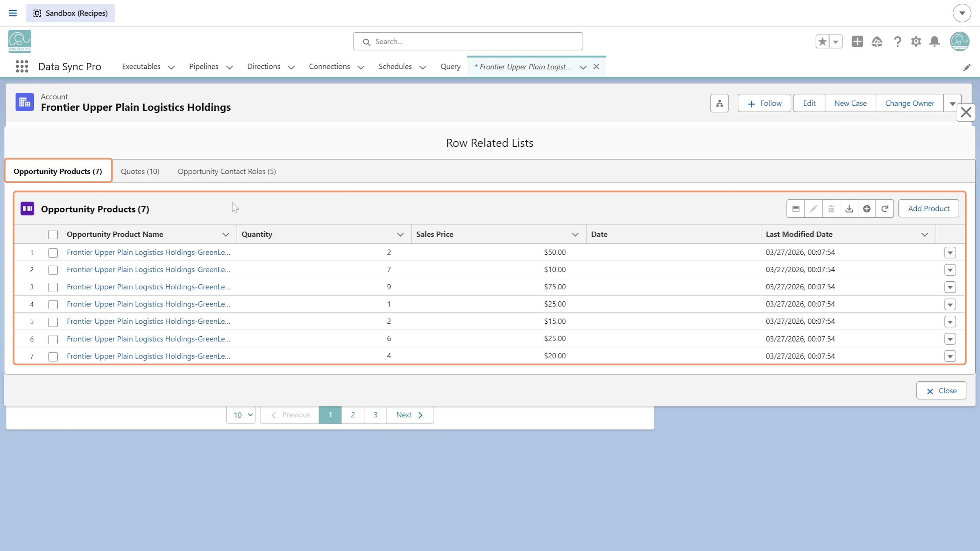Viewport: 980px width, 551px height.
Task: Click the Follow button
Action: [x=764, y=103]
